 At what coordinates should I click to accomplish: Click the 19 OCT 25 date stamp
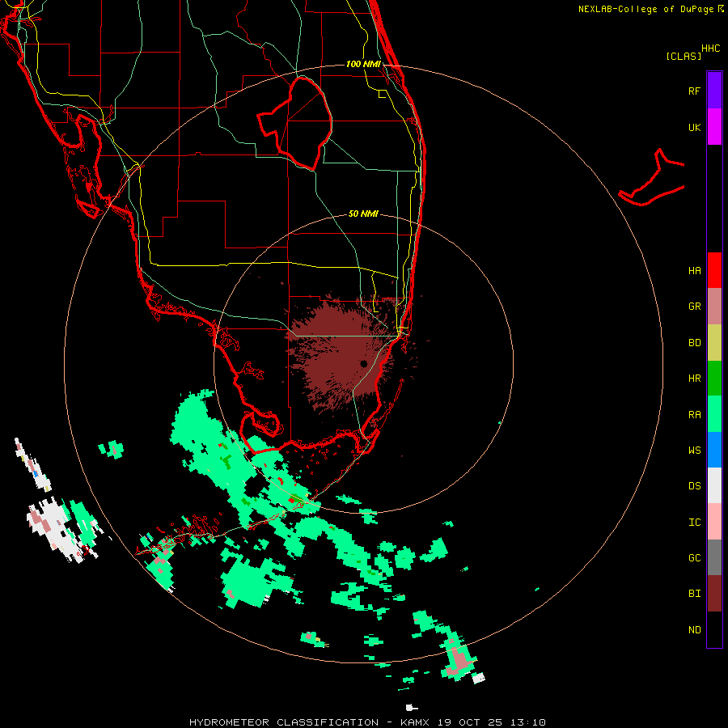pyautogui.click(x=470, y=722)
